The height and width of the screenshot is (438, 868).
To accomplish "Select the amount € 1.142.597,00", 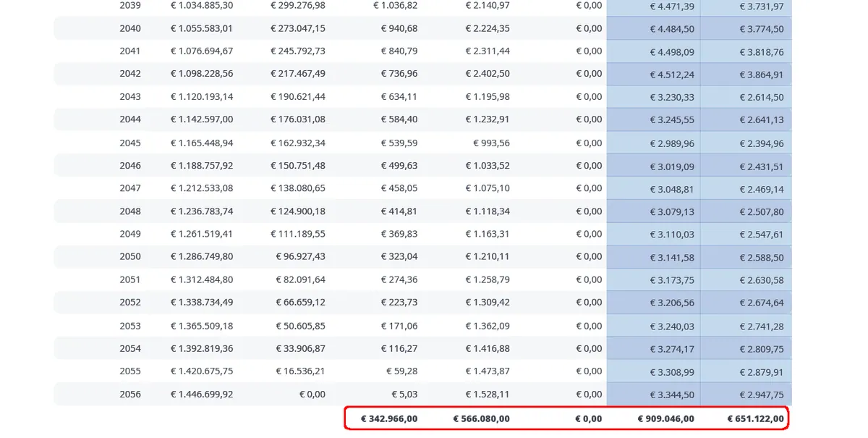I will (202, 119).
